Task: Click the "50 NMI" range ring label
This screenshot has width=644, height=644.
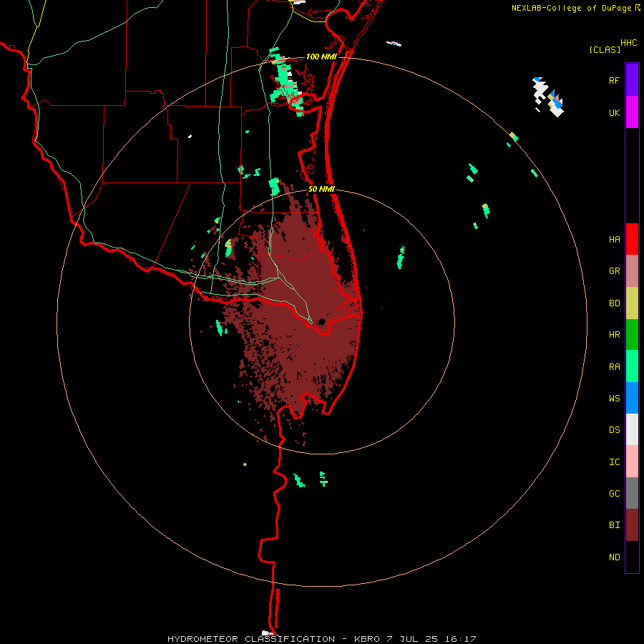Action: [321, 189]
